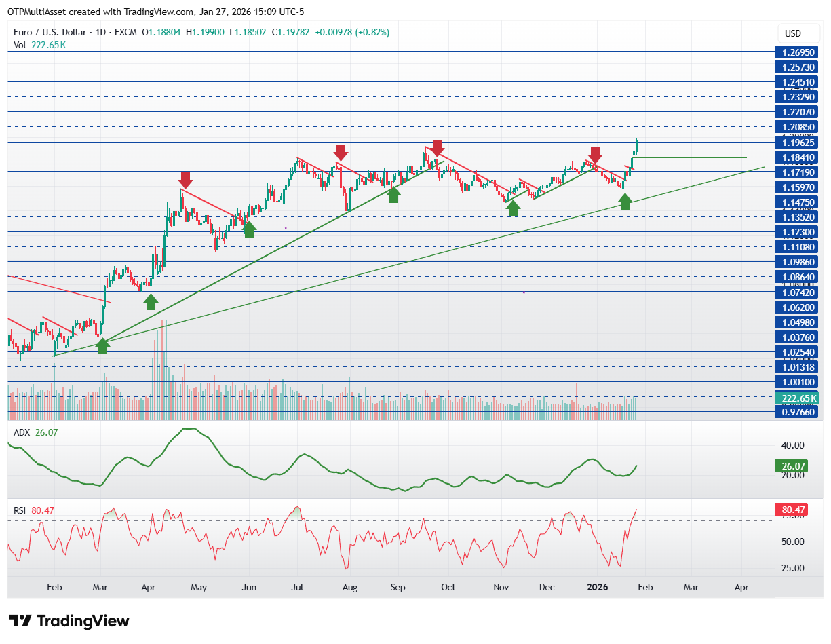Click the high value H1.19900
Image resolution: width=831 pixels, height=644 pixels.
coord(206,32)
